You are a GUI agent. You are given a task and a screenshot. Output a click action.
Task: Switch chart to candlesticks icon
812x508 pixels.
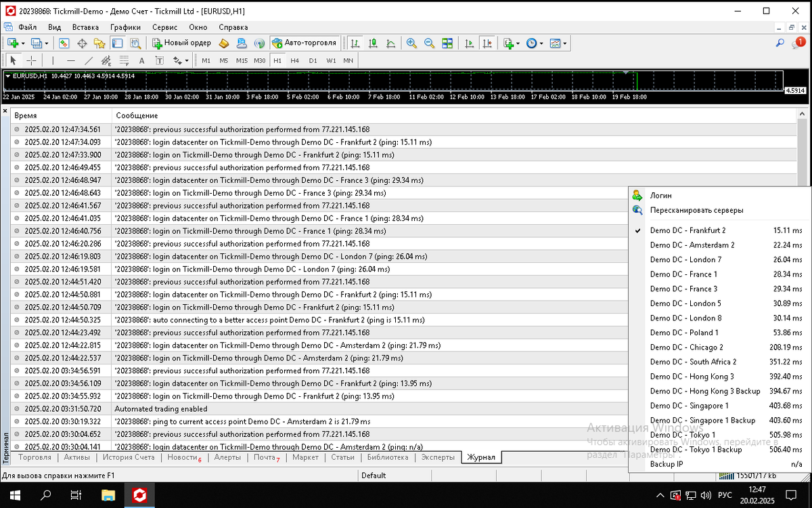click(x=373, y=43)
